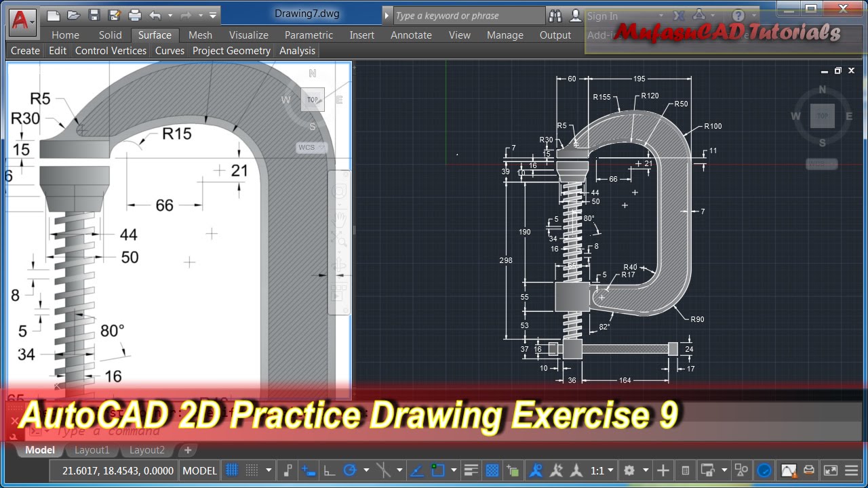Toggle ortho mode in status bar
The height and width of the screenshot is (488, 868).
[328, 470]
